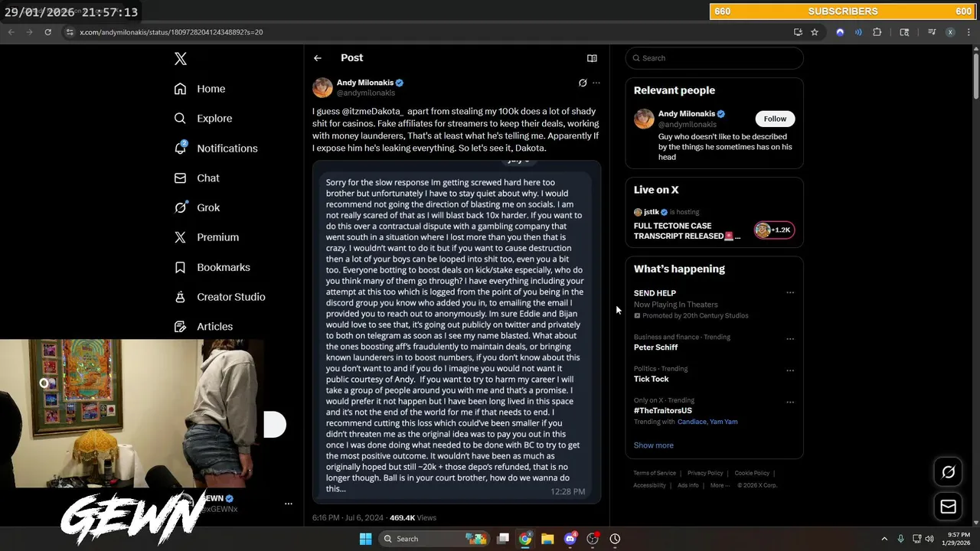
Task: Open the floating messages envelope button
Action: (948, 507)
